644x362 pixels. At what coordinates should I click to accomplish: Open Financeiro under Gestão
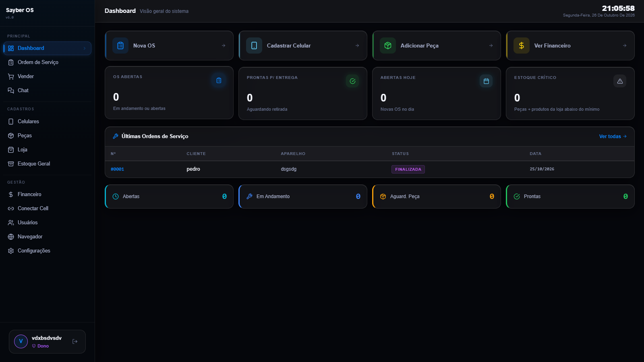pyautogui.click(x=48, y=194)
